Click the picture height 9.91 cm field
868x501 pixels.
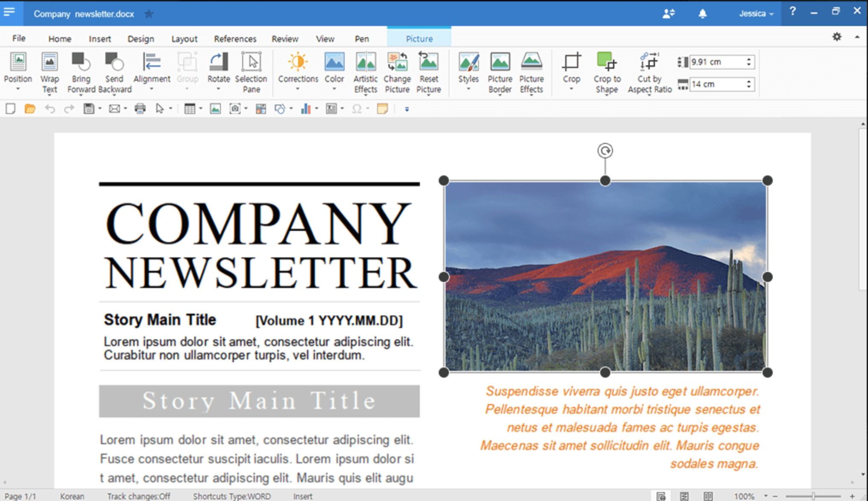(x=717, y=62)
